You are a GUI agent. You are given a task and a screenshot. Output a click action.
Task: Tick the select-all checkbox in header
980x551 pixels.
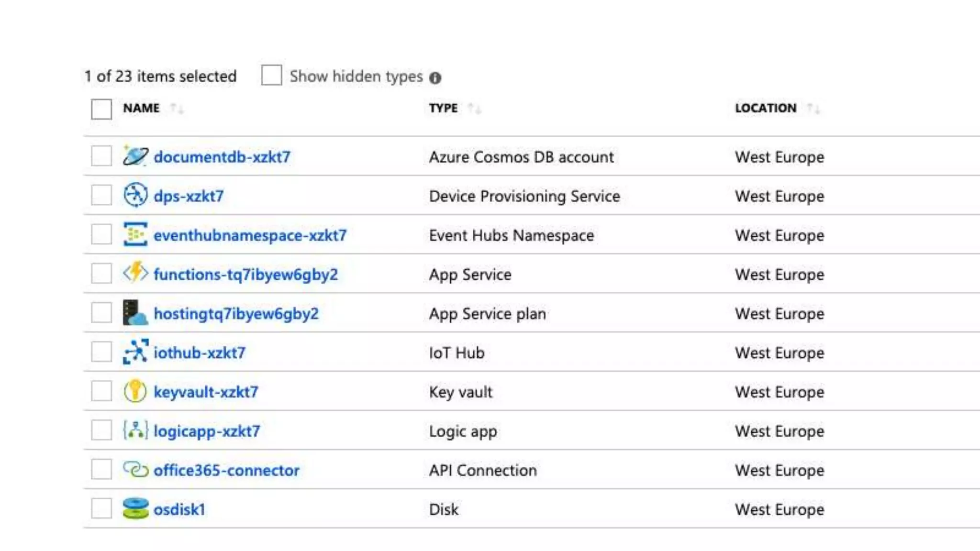pyautogui.click(x=101, y=109)
